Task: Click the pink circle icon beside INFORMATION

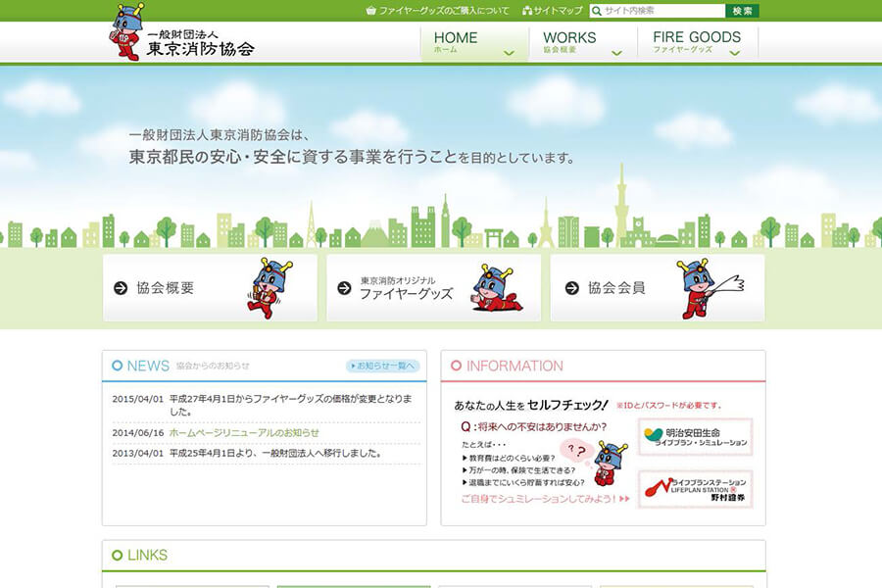Action: point(456,366)
